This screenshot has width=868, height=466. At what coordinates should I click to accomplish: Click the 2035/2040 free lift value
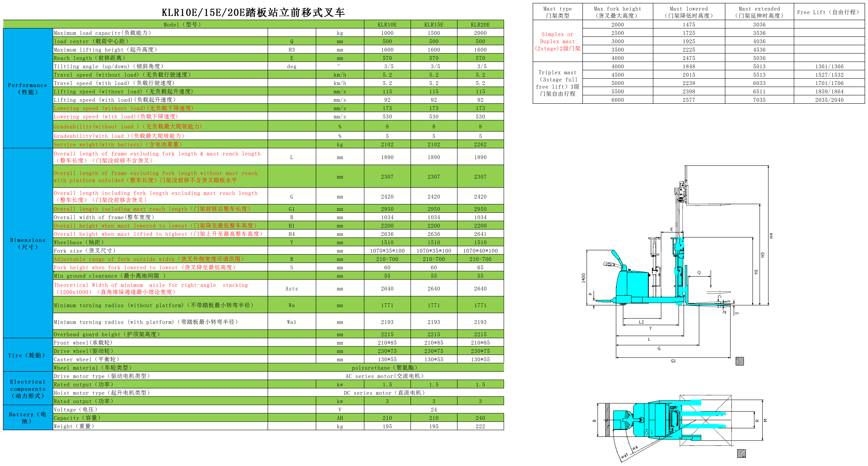click(829, 100)
